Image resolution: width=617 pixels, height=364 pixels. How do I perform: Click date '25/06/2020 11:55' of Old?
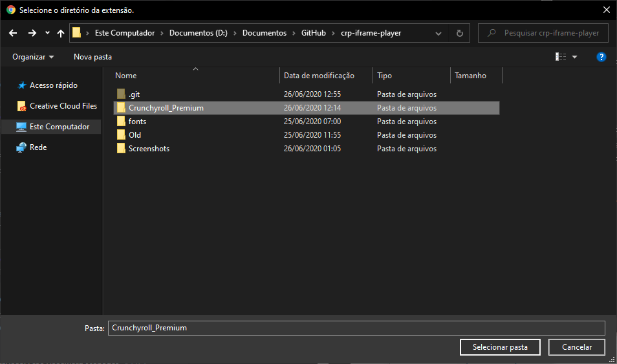coord(312,135)
